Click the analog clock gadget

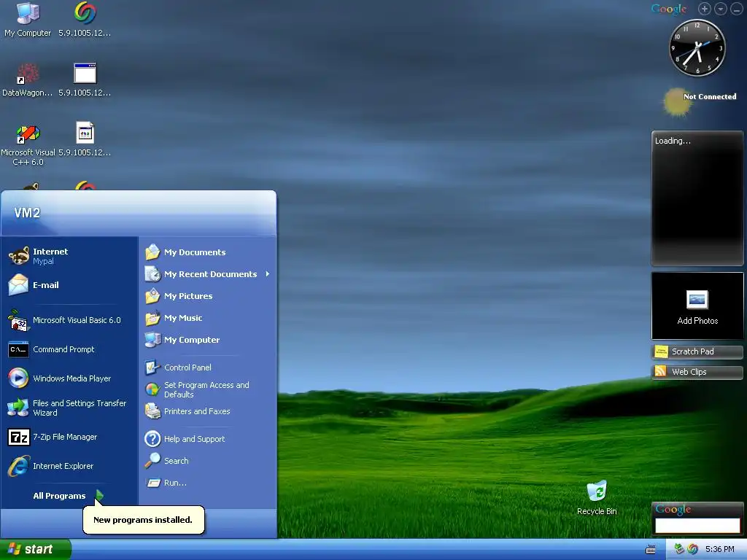pyautogui.click(x=697, y=47)
